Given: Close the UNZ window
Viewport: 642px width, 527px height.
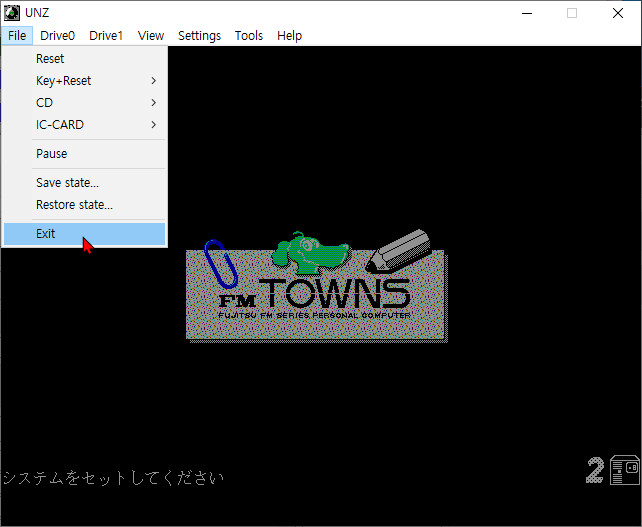Looking at the screenshot, I should pos(618,13).
